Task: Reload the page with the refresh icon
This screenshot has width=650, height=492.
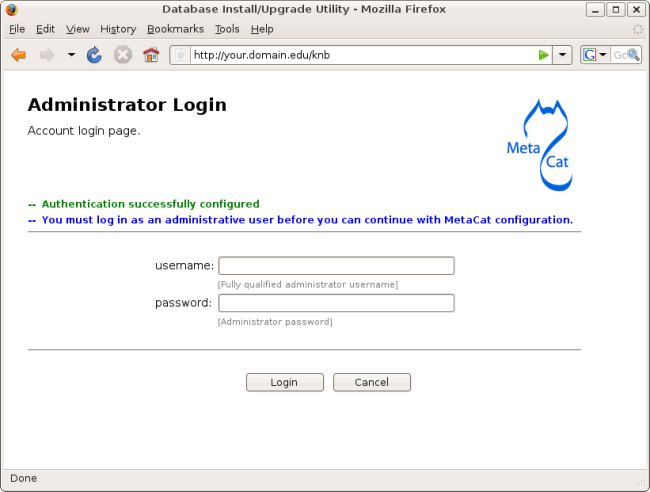Action: [x=95, y=55]
